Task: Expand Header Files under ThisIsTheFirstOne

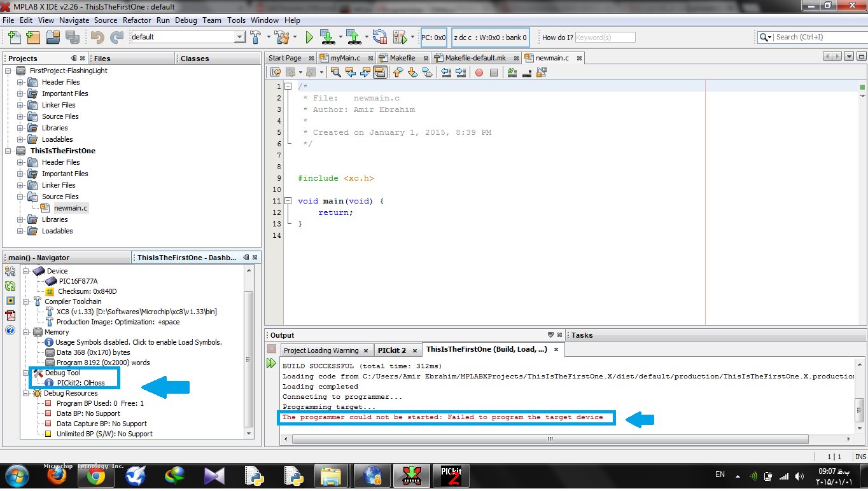Action: (x=20, y=162)
